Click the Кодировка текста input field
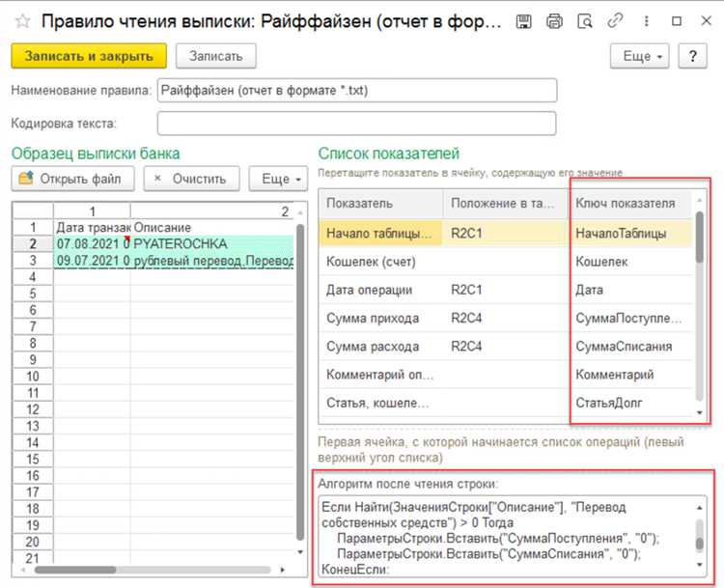The height and width of the screenshot is (588, 724). coord(357,124)
